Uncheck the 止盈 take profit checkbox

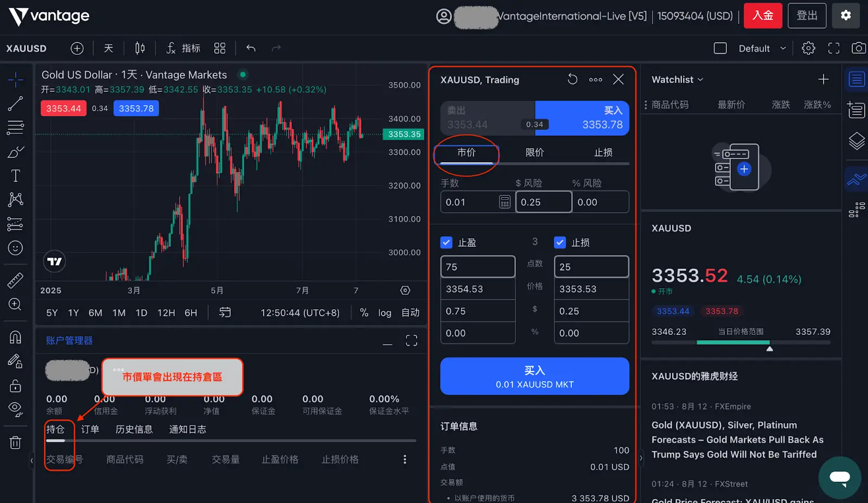pos(446,243)
